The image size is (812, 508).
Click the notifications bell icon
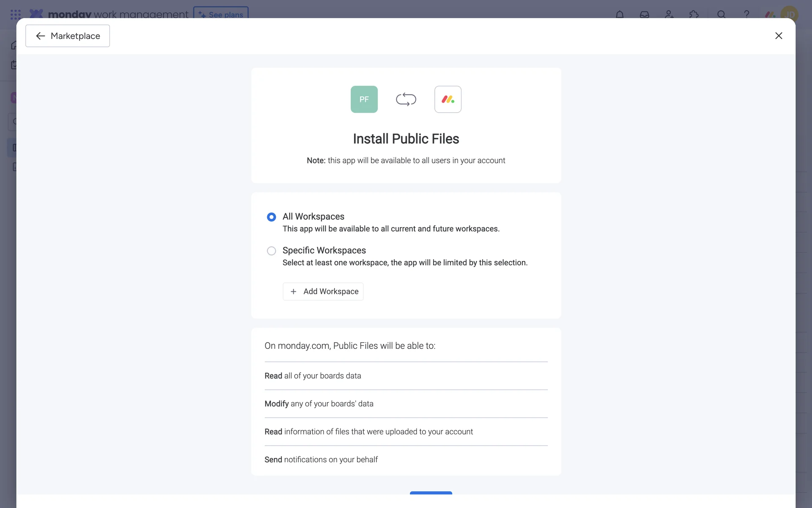coord(620,14)
